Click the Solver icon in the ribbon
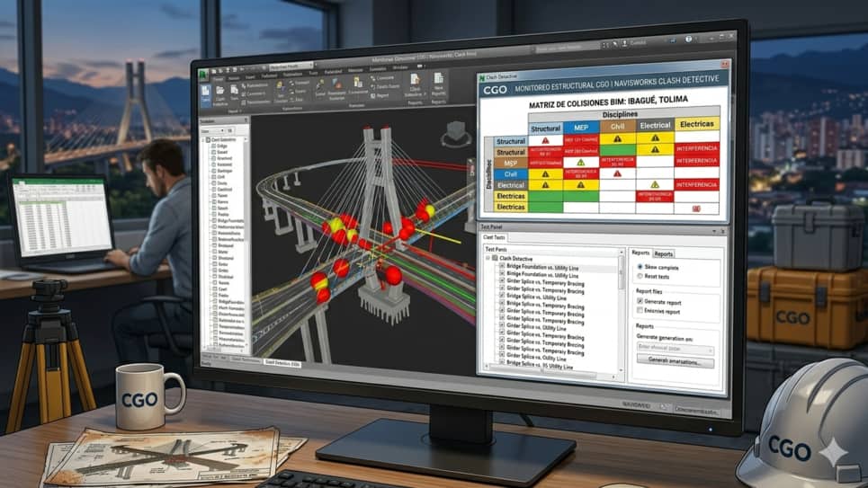The height and width of the screenshot is (488, 868). click(320, 88)
